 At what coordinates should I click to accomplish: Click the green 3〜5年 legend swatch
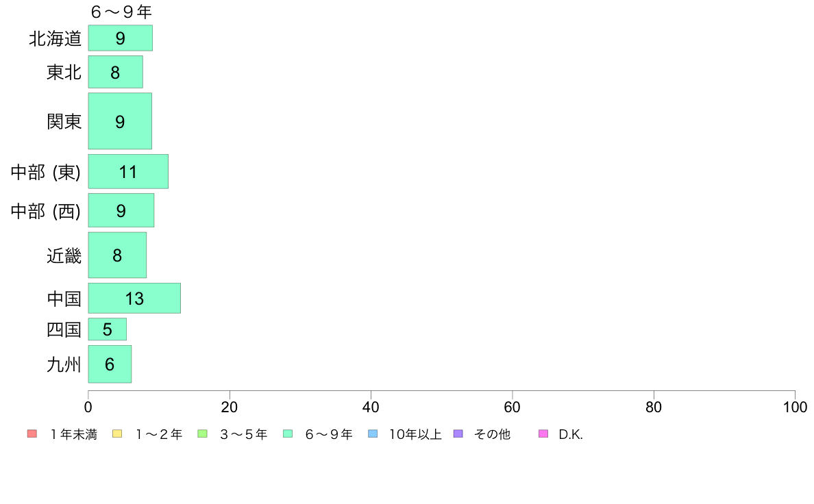tap(202, 434)
